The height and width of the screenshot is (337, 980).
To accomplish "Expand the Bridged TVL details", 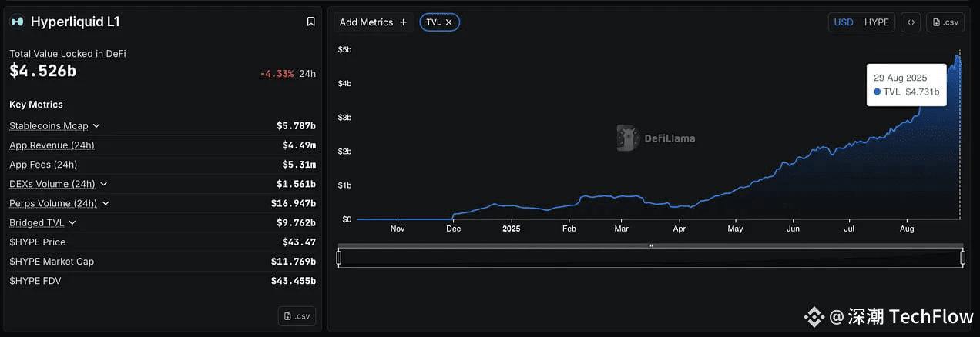I will (72, 222).
